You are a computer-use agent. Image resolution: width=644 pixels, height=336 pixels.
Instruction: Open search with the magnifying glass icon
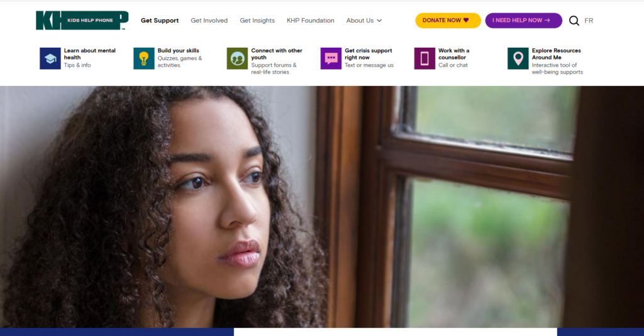coord(574,21)
